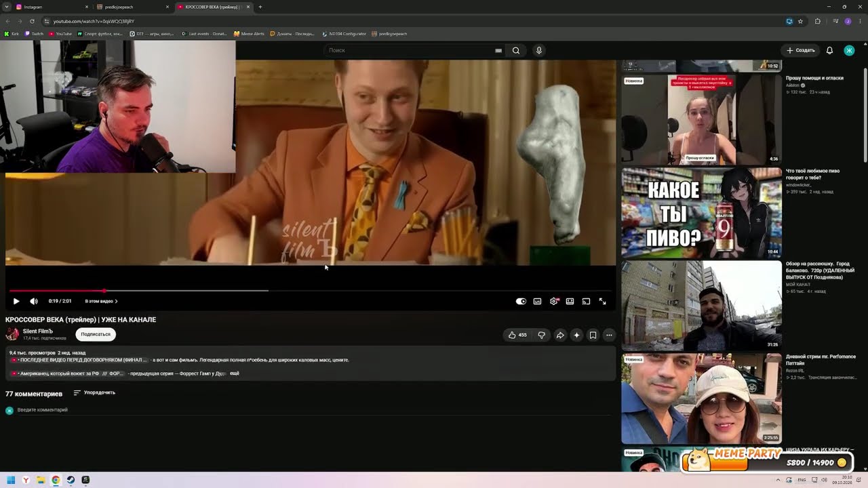
Task: Open Silent Film channel avatar
Action: [12, 333]
